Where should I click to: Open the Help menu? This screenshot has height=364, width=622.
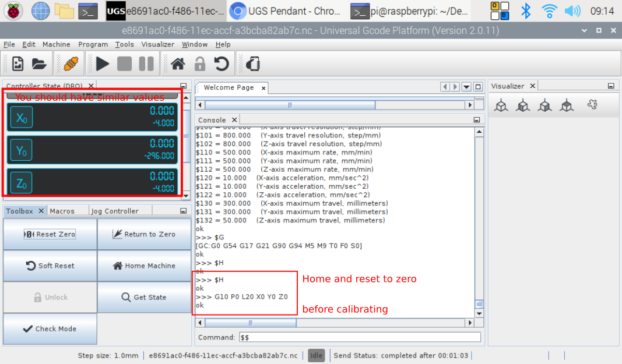coord(223,44)
